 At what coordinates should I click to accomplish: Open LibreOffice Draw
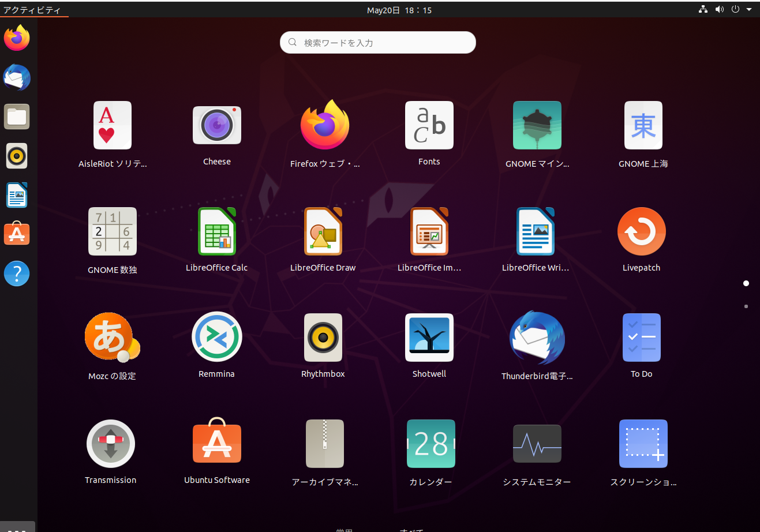323,231
